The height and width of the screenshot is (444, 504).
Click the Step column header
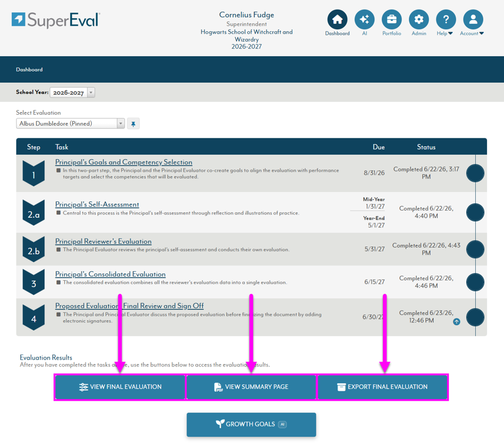33,147
